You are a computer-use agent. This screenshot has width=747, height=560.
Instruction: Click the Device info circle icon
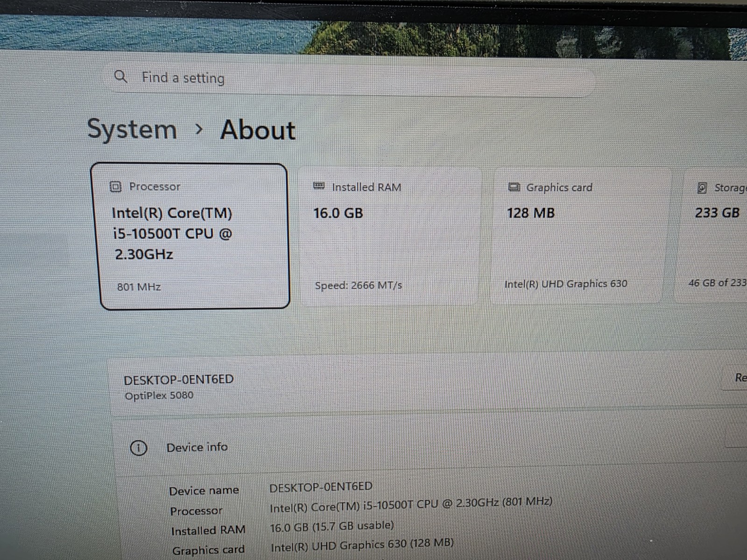click(x=138, y=448)
